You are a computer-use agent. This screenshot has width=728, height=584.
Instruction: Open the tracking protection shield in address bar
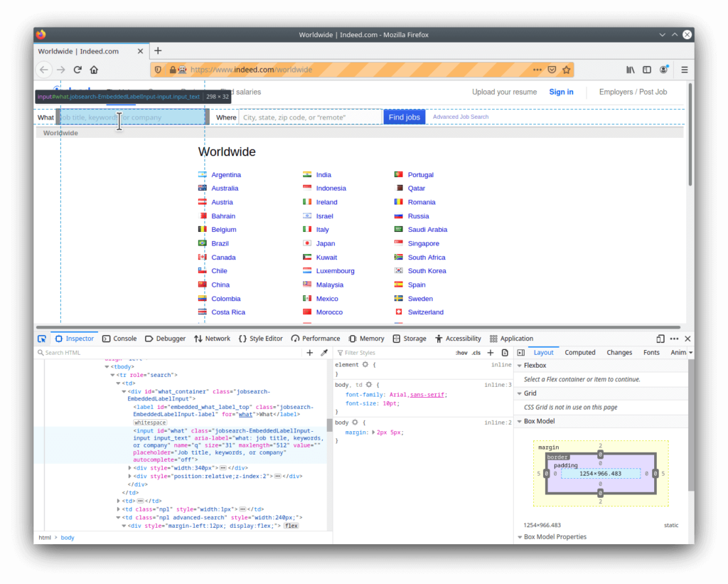[x=158, y=70]
